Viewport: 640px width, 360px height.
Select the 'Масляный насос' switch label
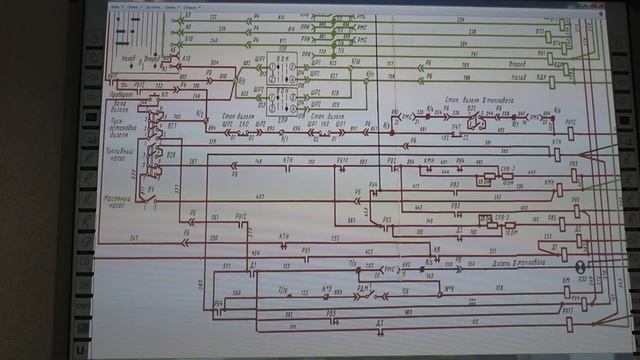pos(118,202)
